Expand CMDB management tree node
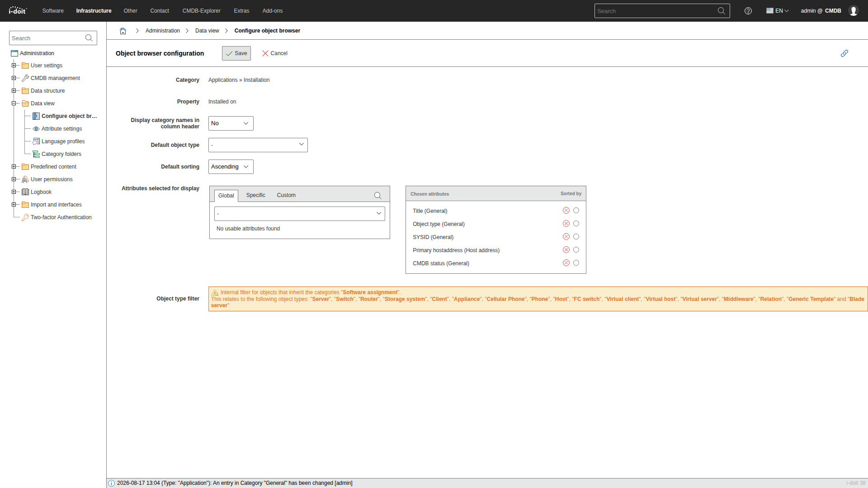Screen dimensions: 868x488 [x=14, y=78]
